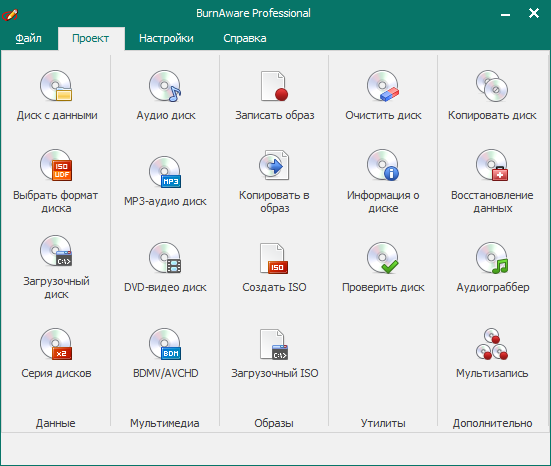
Task: Open the Очистить диск eraser icon
Action: [383, 86]
